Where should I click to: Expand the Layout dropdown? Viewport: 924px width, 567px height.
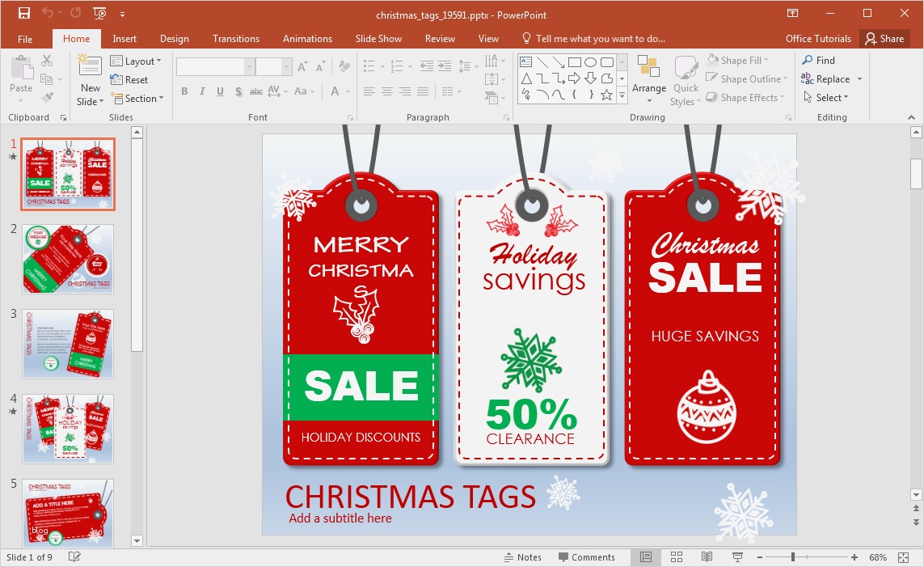pos(136,61)
